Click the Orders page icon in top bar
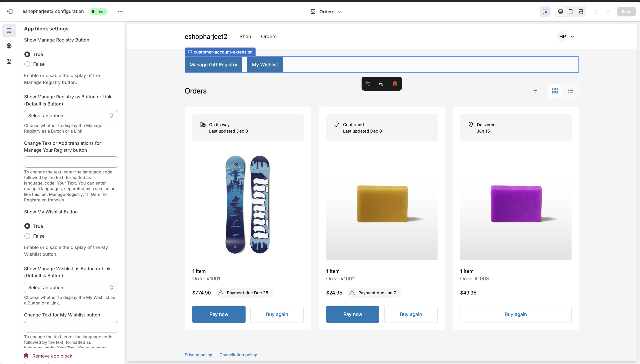Image resolution: width=640 pixels, height=364 pixels. (313, 12)
